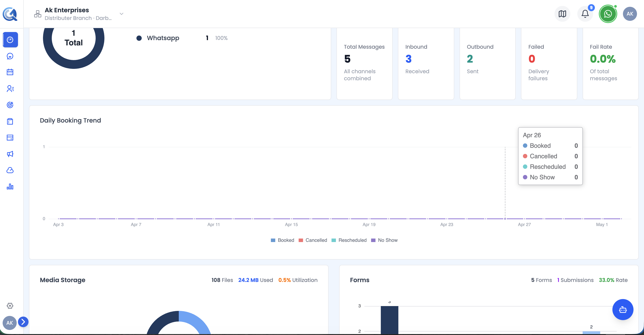Click the Inbound card value 3
Image resolution: width=644 pixels, height=335 pixels.
408,59
